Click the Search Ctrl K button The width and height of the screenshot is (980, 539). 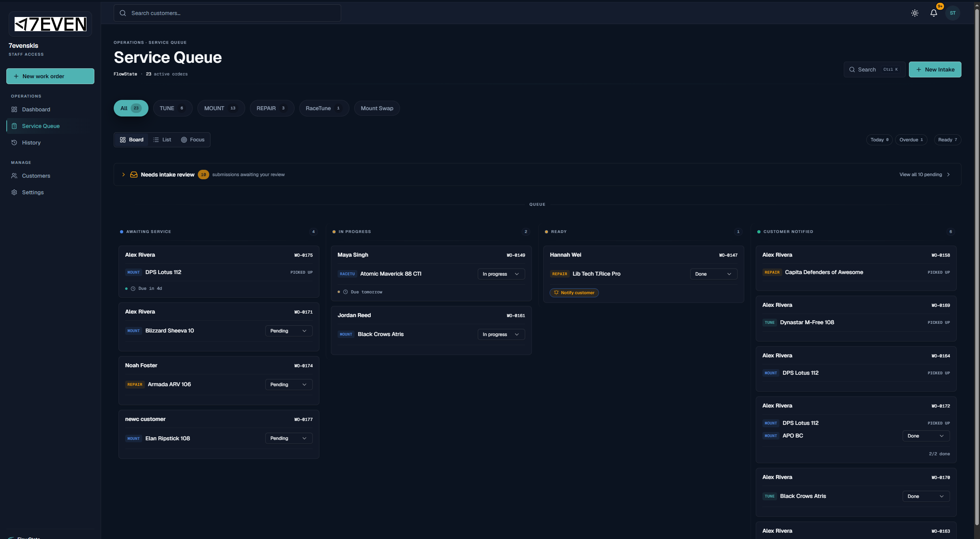tap(874, 69)
